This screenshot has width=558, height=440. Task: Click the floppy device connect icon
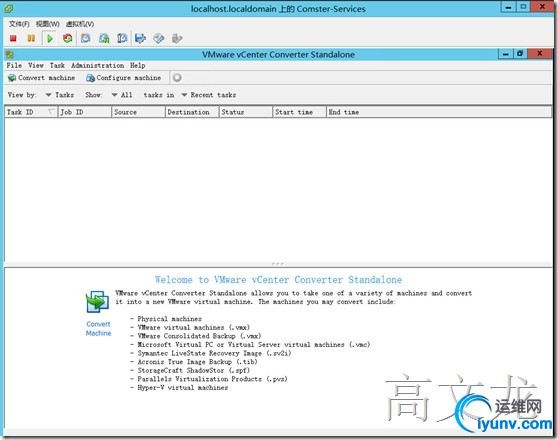141,38
